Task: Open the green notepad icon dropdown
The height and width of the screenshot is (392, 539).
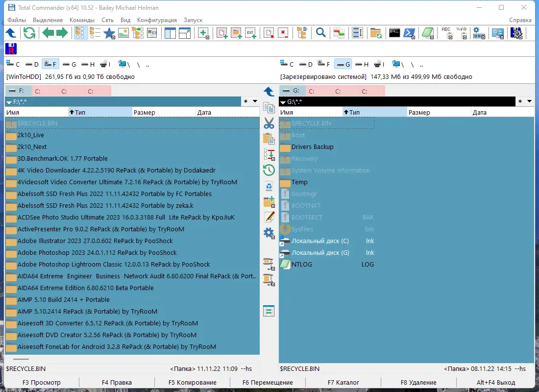Action: pos(428,33)
